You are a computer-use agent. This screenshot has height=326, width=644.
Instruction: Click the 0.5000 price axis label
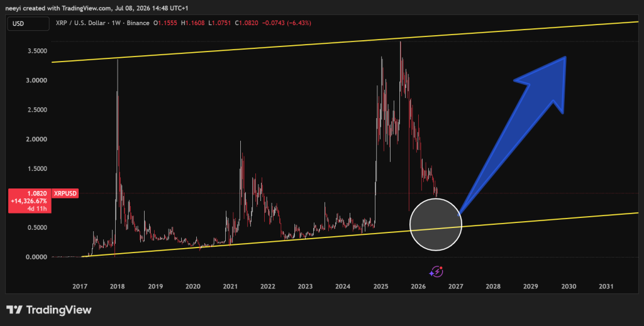click(37, 227)
